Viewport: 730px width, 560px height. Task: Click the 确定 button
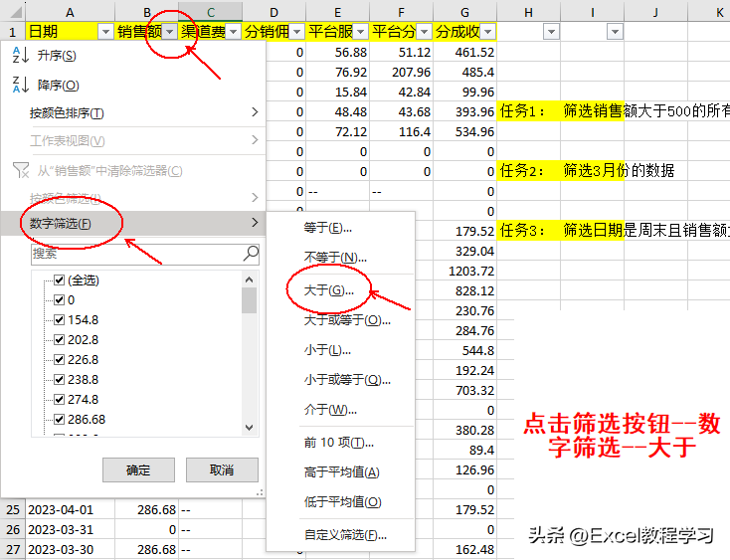[138, 469]
